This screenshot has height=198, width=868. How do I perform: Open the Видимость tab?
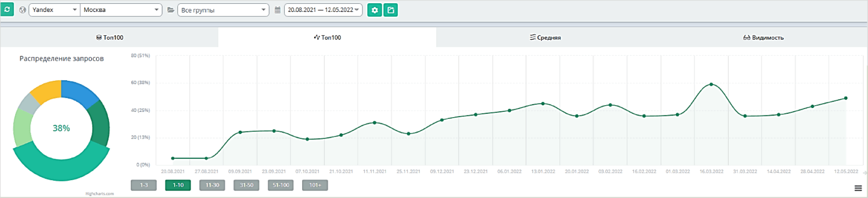763,37
